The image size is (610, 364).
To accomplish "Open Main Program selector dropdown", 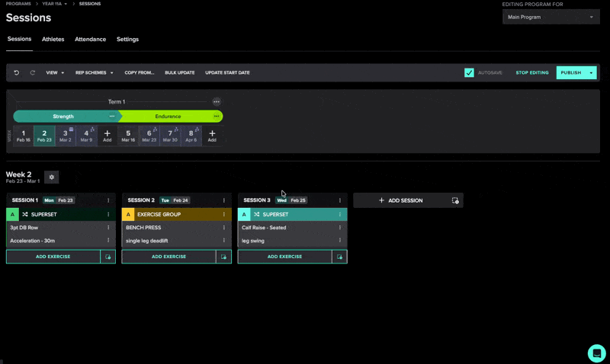I will [x=551, y=17].
